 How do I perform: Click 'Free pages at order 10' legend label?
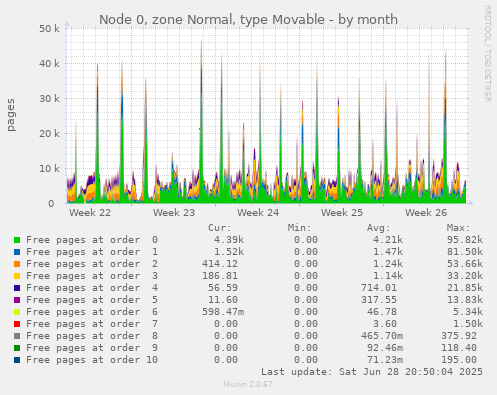[x=92, y=360]
